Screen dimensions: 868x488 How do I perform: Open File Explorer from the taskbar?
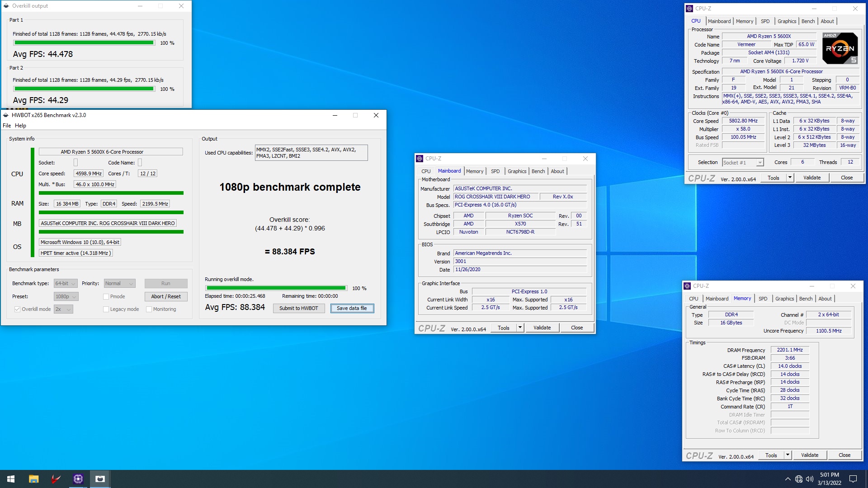(x=33, y=479)
